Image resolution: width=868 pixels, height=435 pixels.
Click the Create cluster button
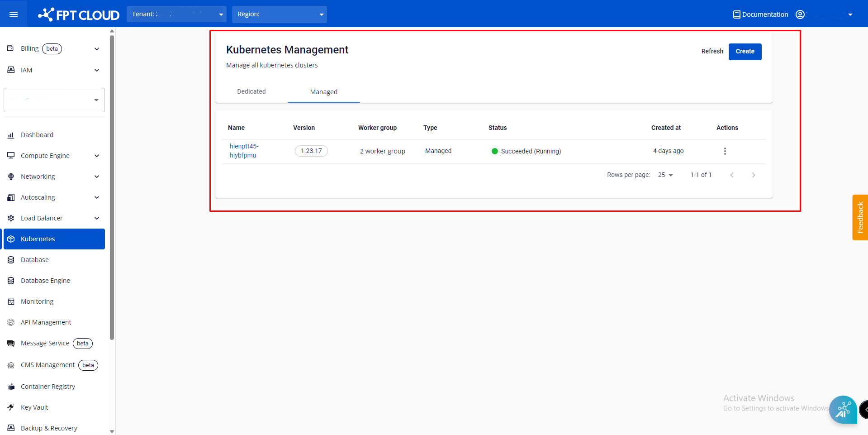(x=745, y=52)
